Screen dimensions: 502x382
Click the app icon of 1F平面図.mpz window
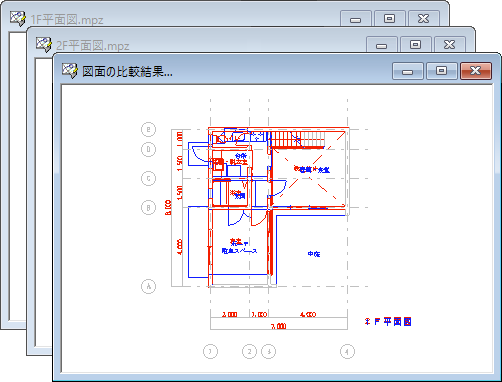tap(17, 18)
